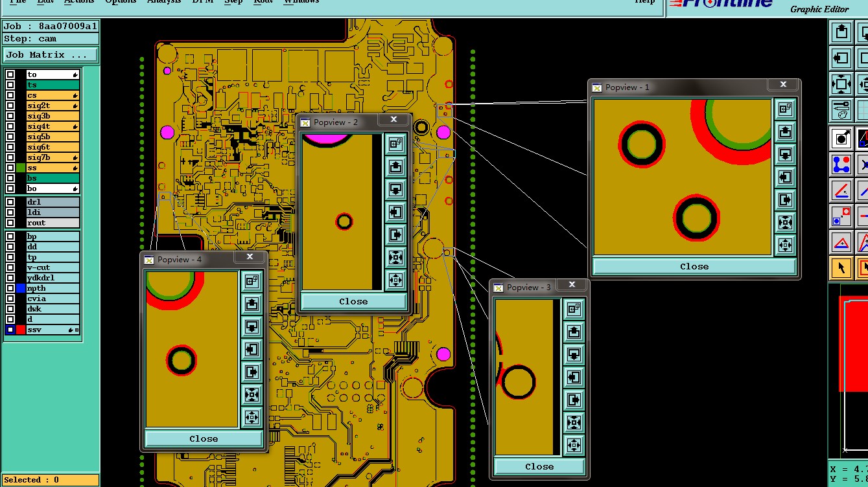Pan left in Popview - 2
Image resolution: width=868 pixels, height=487 pixels.
[x=395, y=212]
